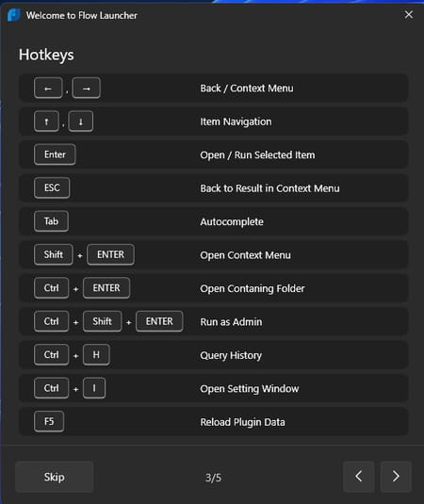Screen dimensions: 424x504
Task: Click the I keycap
Action: coord(94,388)
